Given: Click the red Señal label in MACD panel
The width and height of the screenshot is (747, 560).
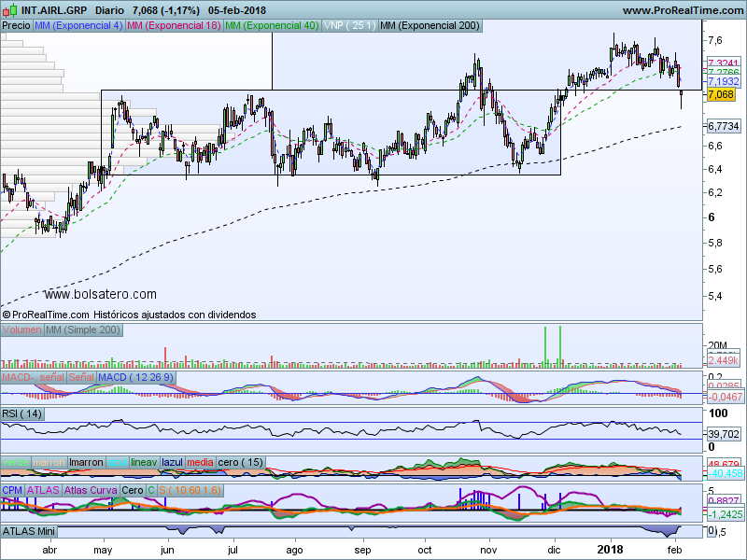Looking at the screenshot, I should point(79,376).
